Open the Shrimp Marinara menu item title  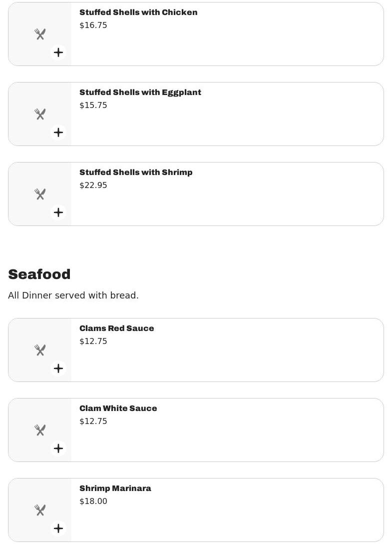(x=115, y=488)
